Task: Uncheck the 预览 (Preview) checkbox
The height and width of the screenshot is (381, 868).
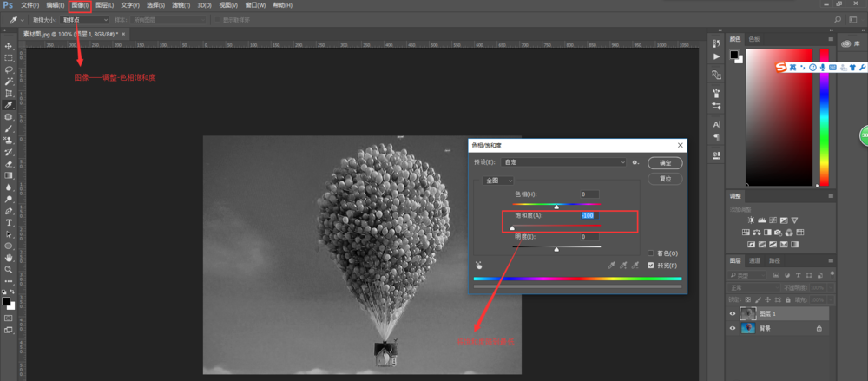Action: click(x=651, y=265)
